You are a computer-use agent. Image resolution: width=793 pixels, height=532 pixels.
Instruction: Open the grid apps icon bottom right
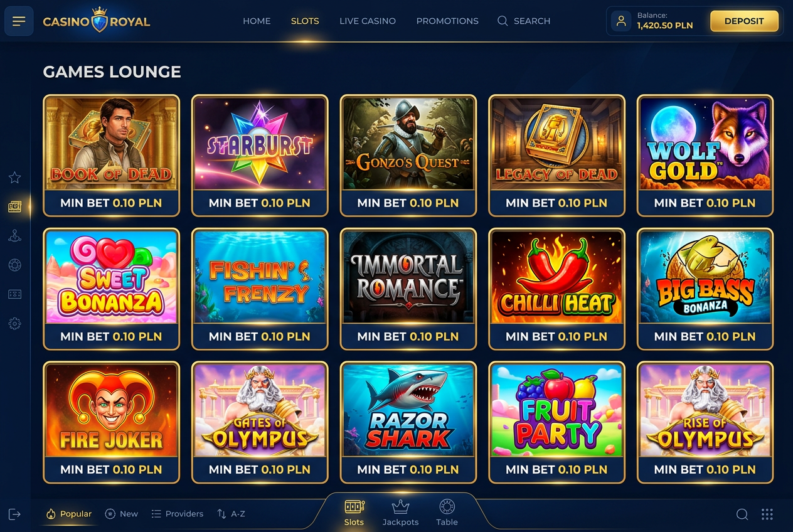767,514
